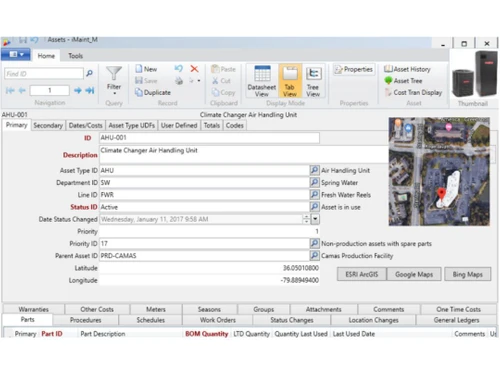
Task: Switch to Datasheet View
Action: pyautogui.click(x=262, y=81)
